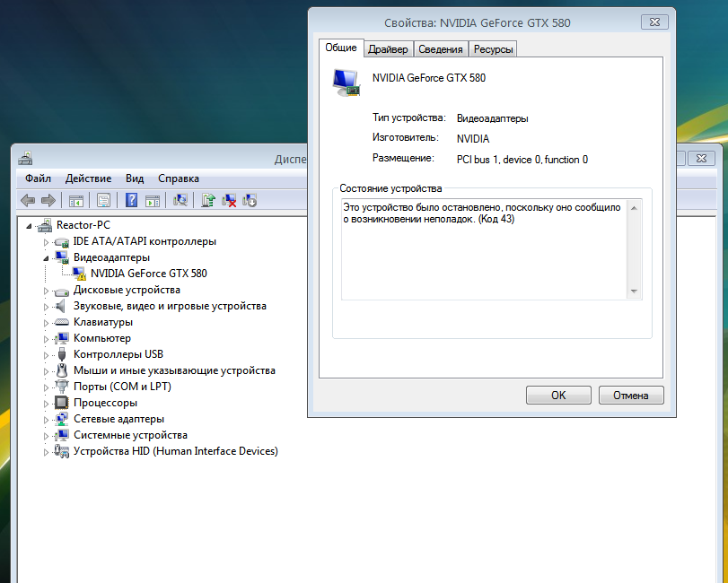
Task: Open the Вид menu
Action: (135, 178)
